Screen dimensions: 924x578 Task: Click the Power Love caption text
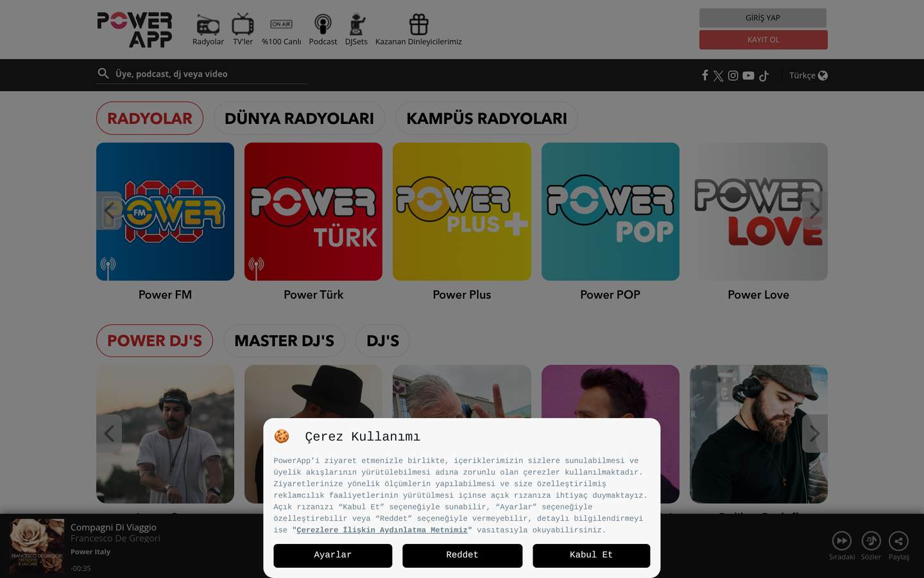(758, 295)
